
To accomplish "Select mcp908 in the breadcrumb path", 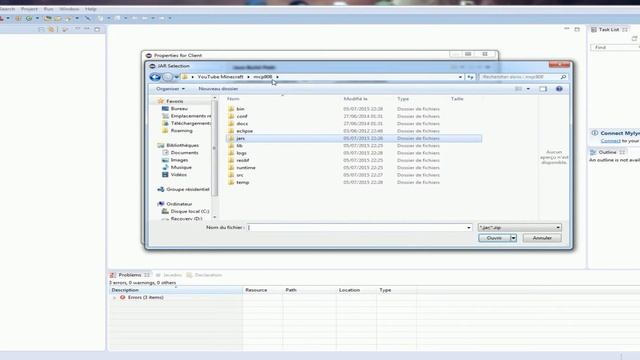I will point(262,77).
